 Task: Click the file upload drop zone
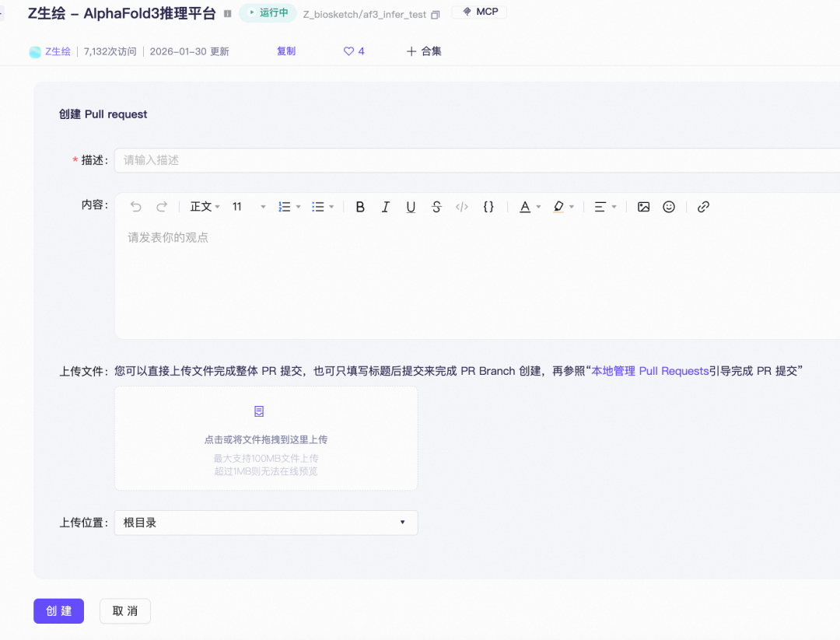(x=266, y=439)
